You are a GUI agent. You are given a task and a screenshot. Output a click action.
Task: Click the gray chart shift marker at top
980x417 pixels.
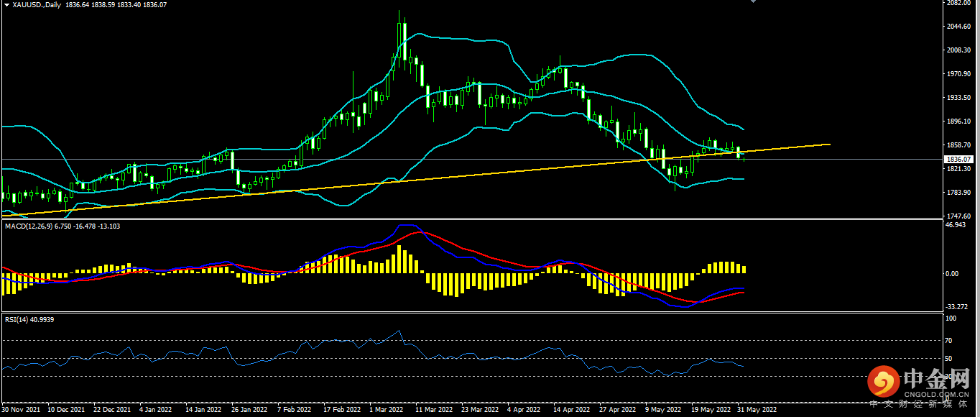753,2
